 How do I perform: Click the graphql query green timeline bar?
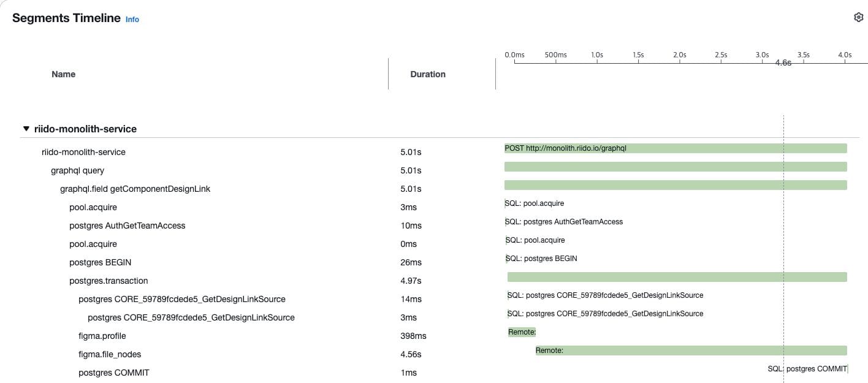(x=676, y=167)
